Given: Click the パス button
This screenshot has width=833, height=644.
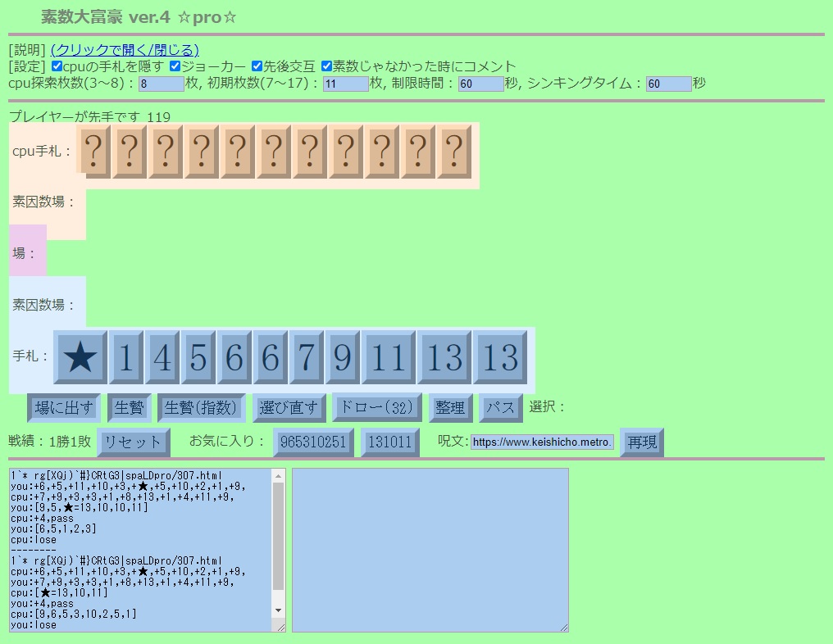Looking at the screenshot, I should pos(500,408).
